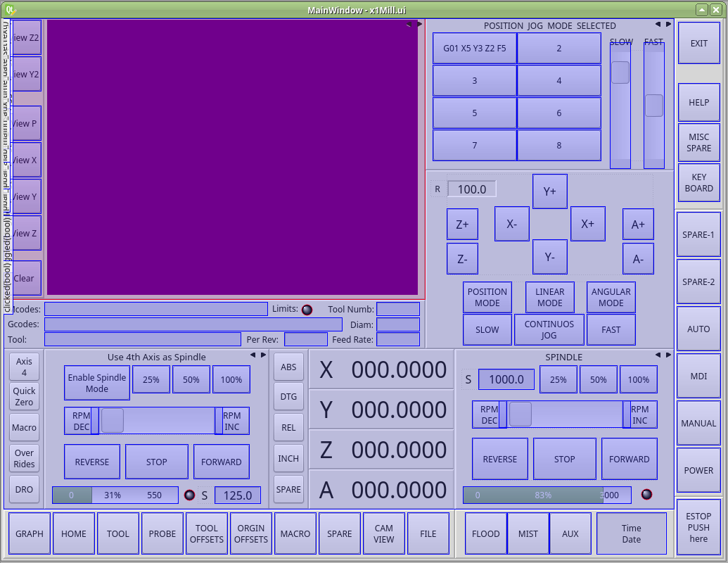Image resolution: width=728 pixels, height=563 pixels.
Task: Clear the graphics view
Action: pos(27,278)
